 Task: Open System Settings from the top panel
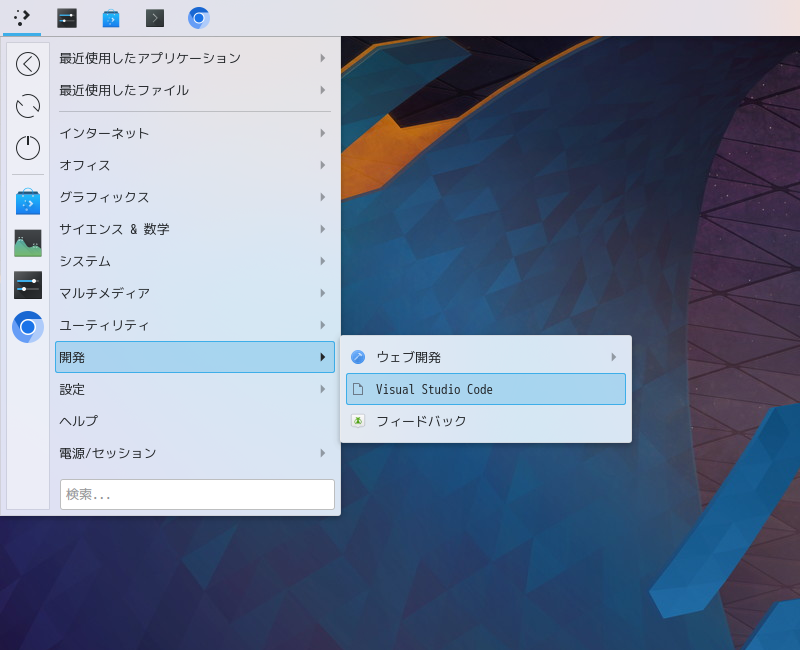click(67, 18)
